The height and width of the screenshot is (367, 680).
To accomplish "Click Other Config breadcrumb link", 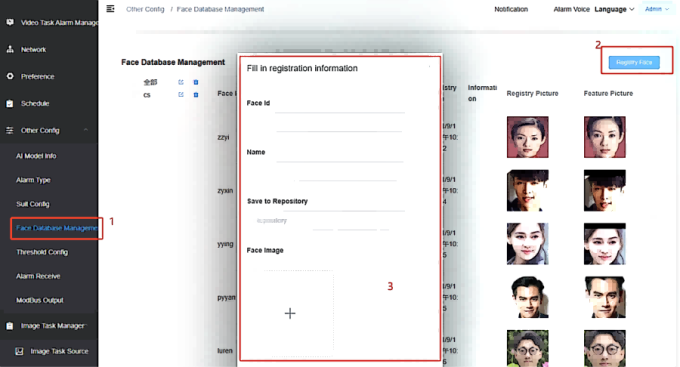I will 145,9.
